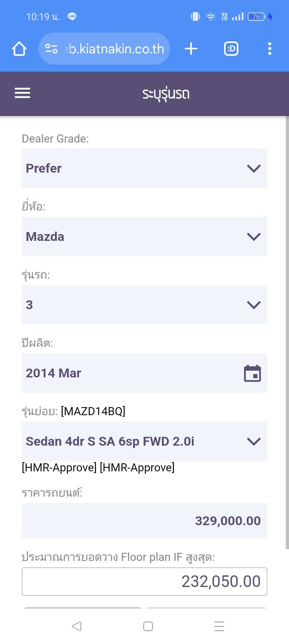Expand the Dealer Grade dropdown
289x644 pixels.
(x=144, y=168)
